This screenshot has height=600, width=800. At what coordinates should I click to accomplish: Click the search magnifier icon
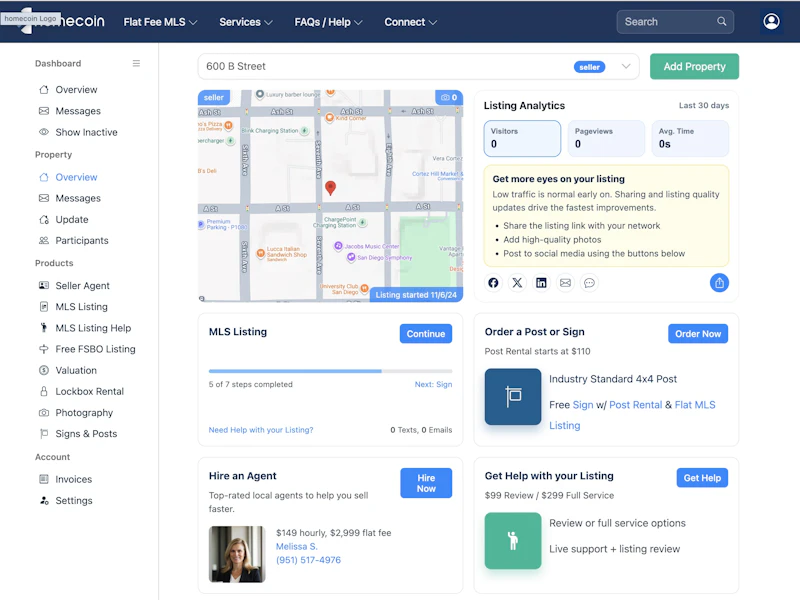[x=721, y=21]
